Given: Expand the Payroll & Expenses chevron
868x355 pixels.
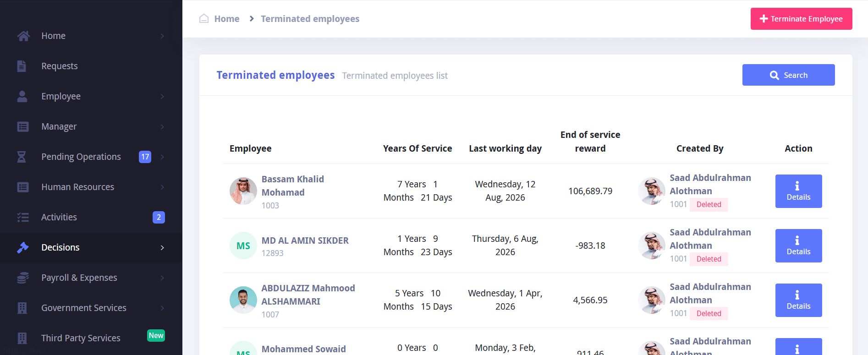Looking at the screenshot, I should [162, 278].
